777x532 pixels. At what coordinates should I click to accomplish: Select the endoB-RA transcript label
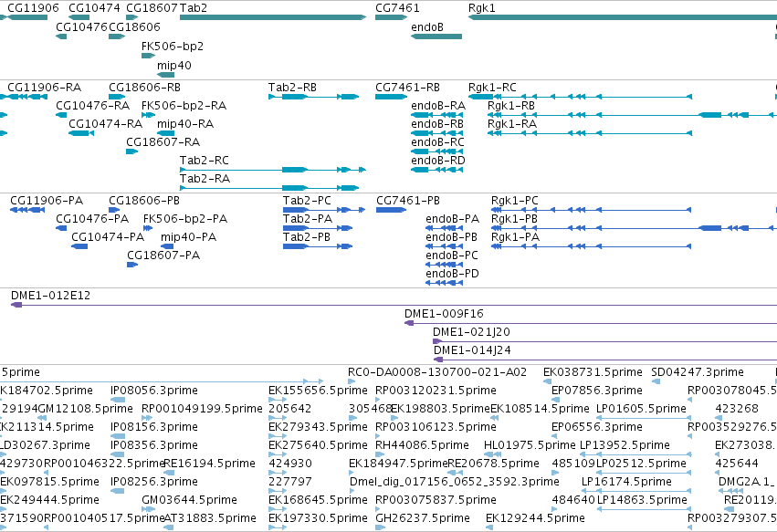pyautogui.click(x=438, y=106)
